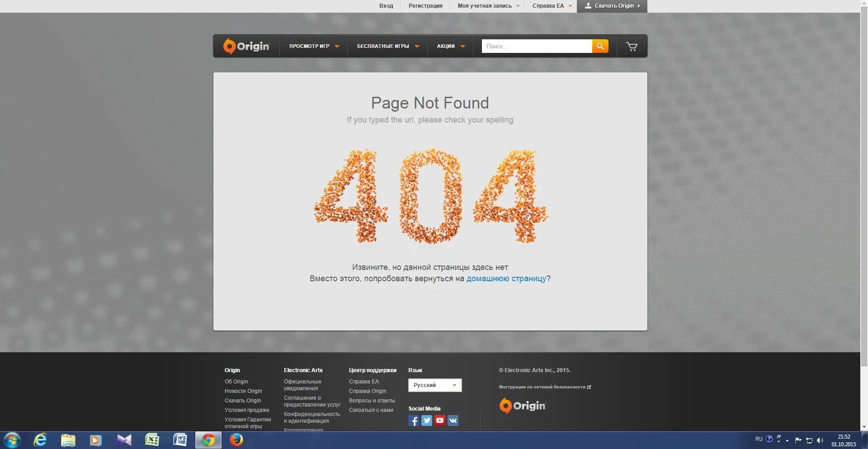
Task: Click the orange search magnifier button
Action: coord(600,46)
